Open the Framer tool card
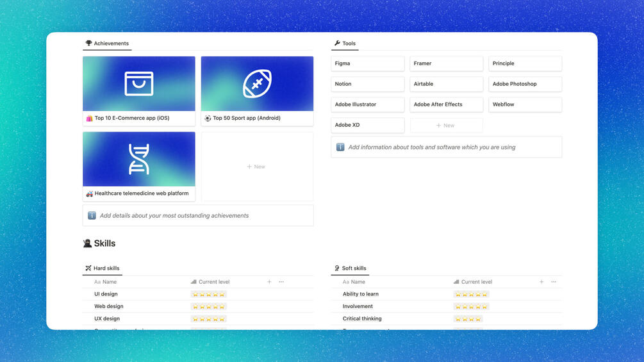 447,63
